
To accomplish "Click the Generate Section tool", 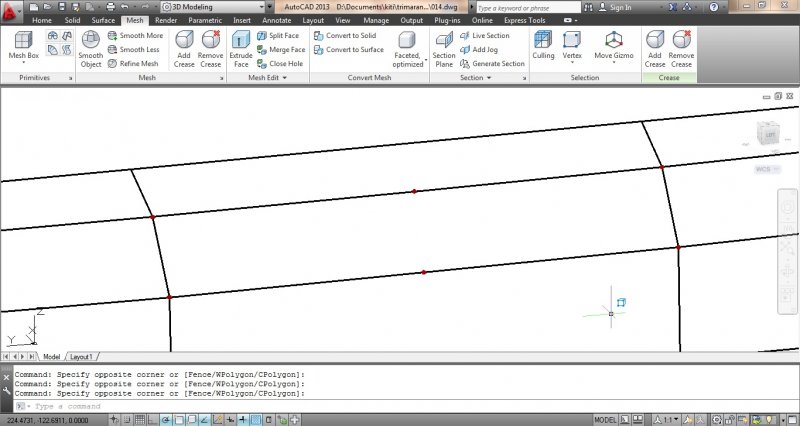I will 492,64.
